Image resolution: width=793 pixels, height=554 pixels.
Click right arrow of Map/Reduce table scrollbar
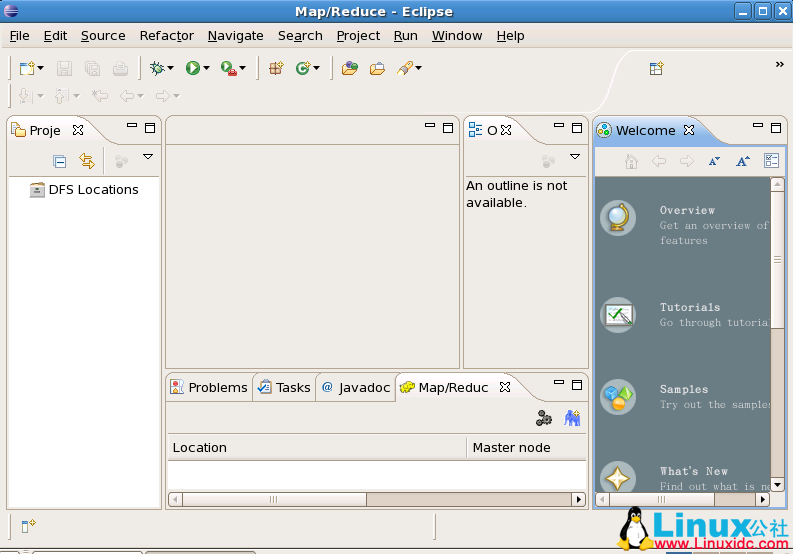(x=579, y=500)
